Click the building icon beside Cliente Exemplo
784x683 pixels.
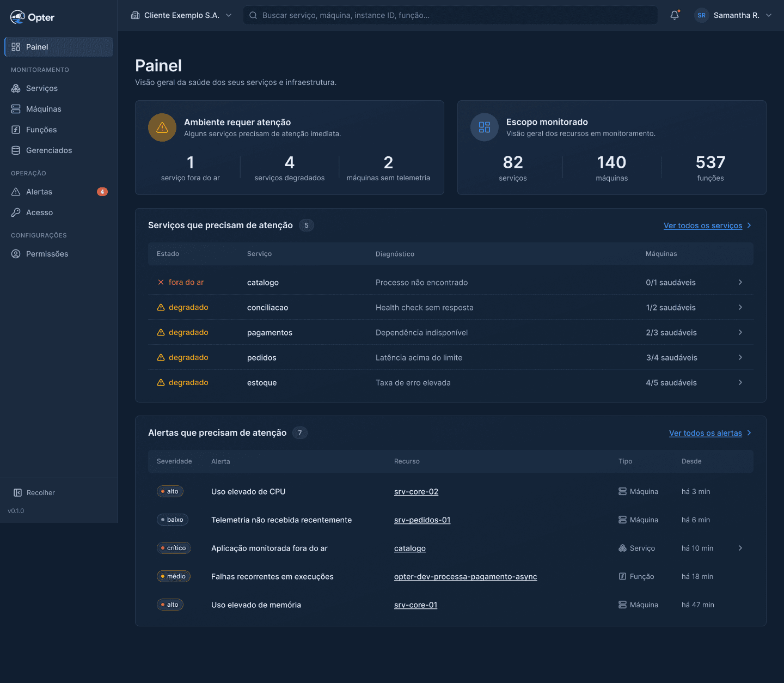(136, 15)
